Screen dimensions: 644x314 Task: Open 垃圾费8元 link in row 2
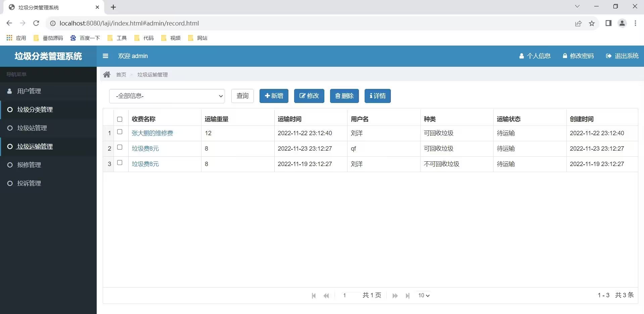(145, 149)
